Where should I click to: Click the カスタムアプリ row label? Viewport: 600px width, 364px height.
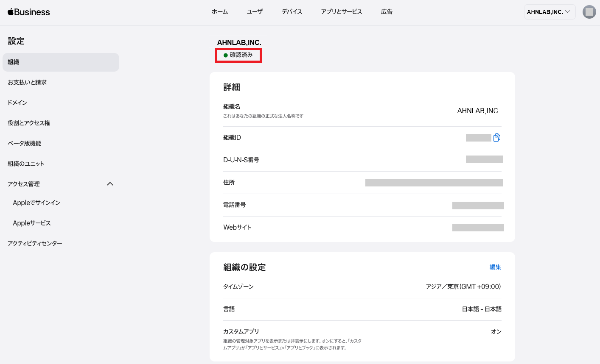pyautogui.click(x=241, y=331)
